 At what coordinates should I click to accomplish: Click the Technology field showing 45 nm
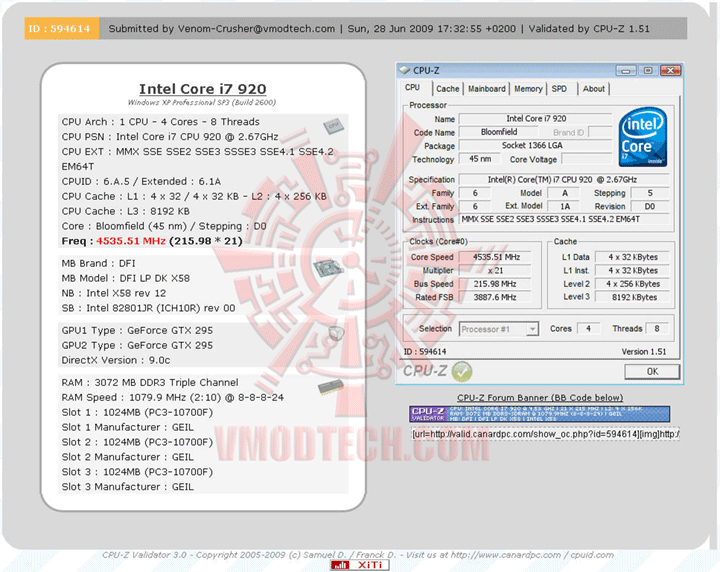click(x=480, y=159)
